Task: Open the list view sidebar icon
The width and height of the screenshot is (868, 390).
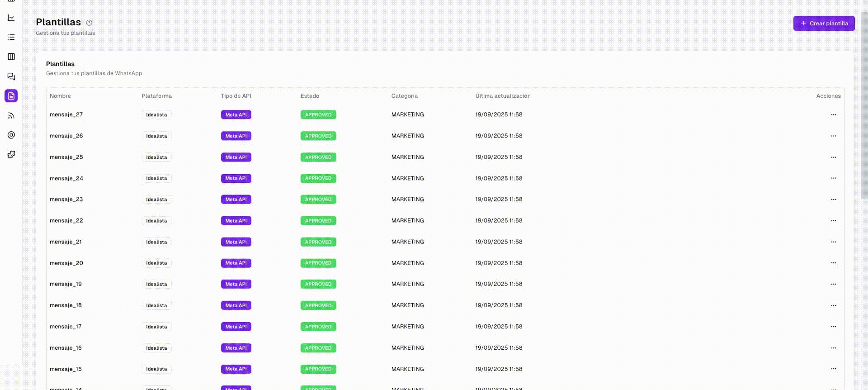Action: click(x=11, y=37)
